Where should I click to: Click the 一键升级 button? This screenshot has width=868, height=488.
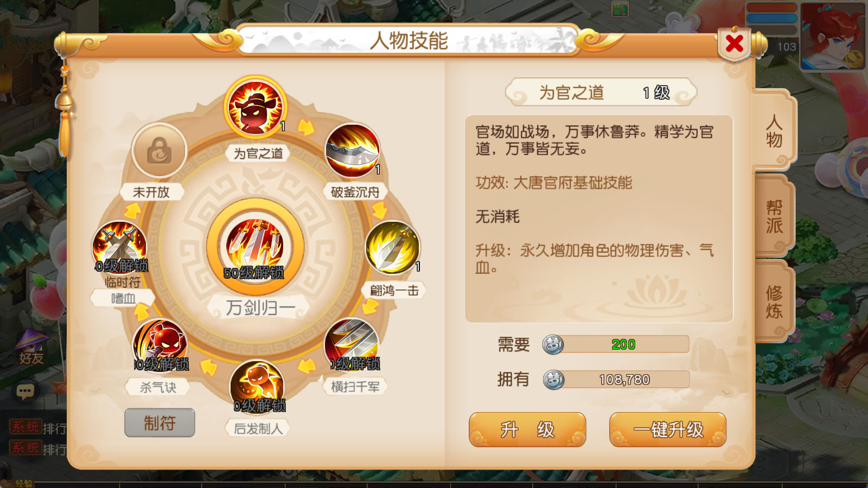668,429
